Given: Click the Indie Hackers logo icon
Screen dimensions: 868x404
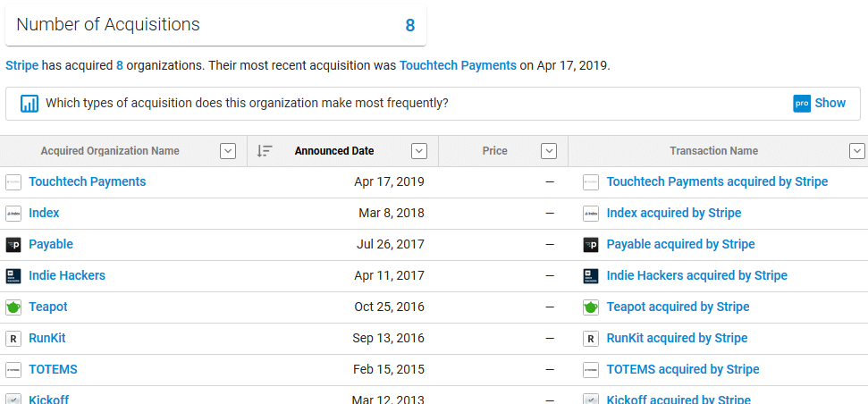Looking at the screenshot, I should [x=13, y=276].
